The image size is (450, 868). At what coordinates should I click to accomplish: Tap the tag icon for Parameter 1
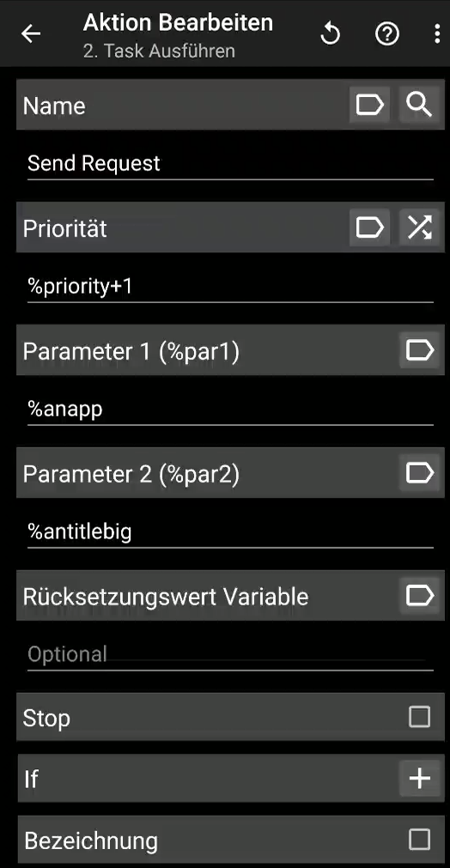point(420,349)
